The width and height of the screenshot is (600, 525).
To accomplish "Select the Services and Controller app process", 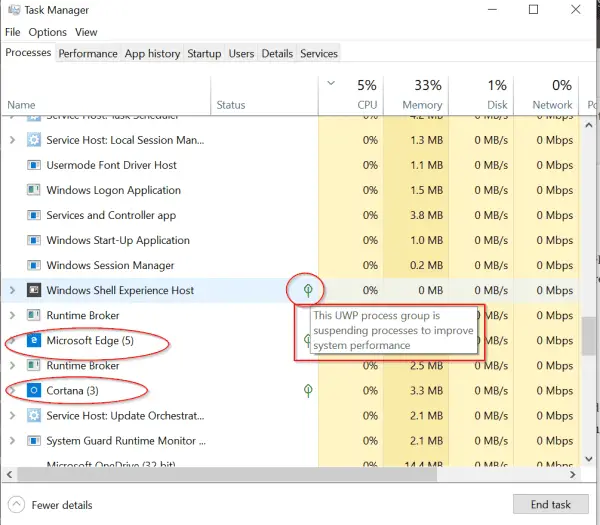I will (290, 215).
